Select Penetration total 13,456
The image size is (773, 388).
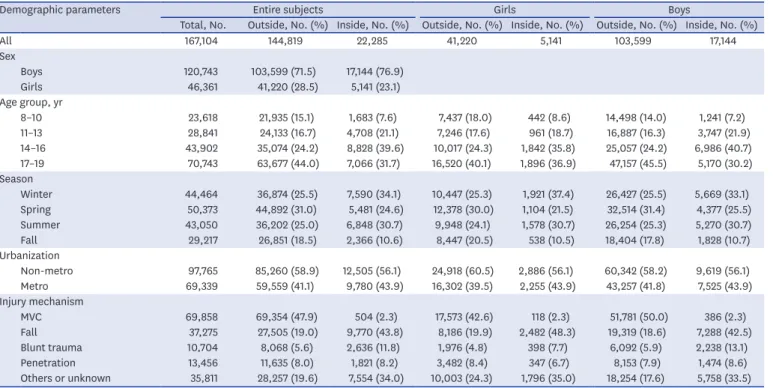(202, 363)
